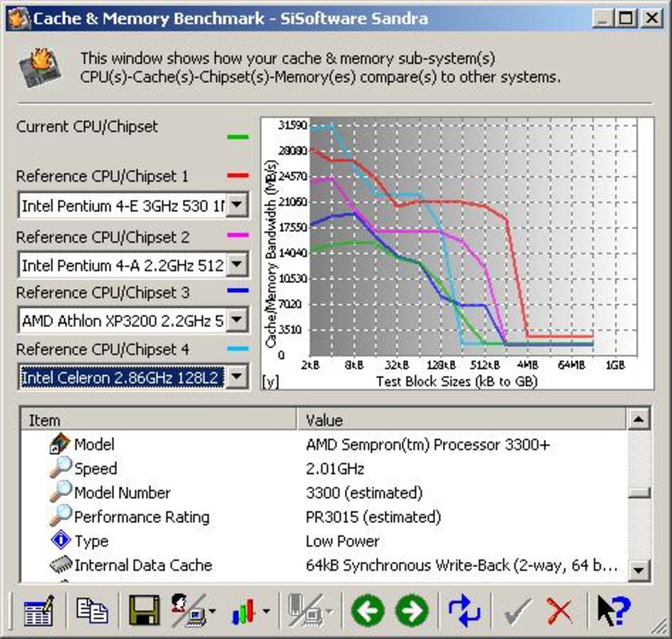Screen dimensions: 672x639
Task: Select the Performance Rating row label
Action: tap(142, 517)
